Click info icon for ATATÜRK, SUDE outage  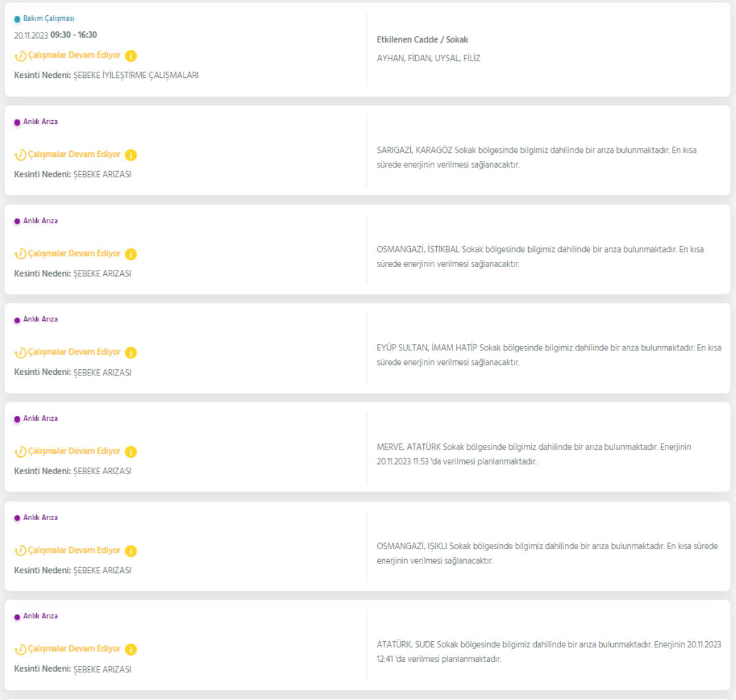click(131, 649)
